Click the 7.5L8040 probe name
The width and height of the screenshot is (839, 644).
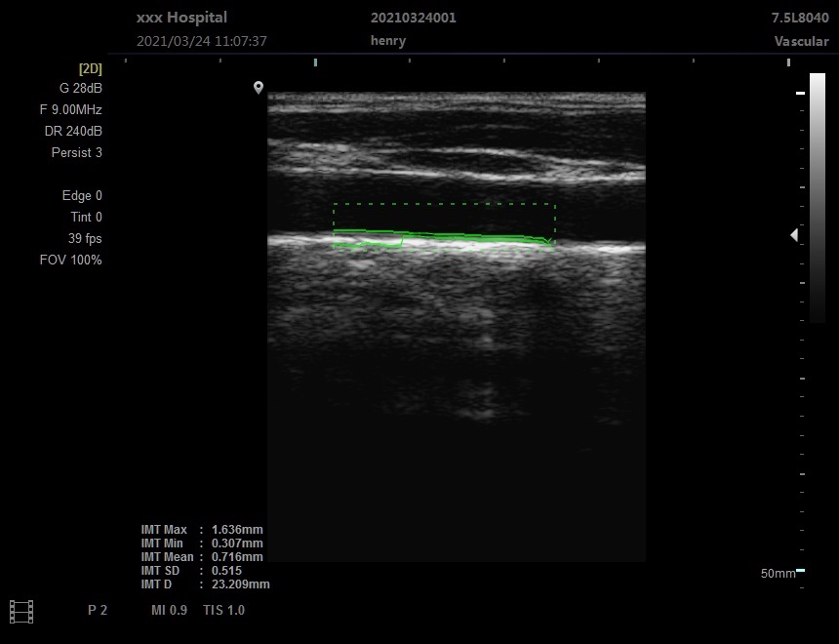pyautogui.click(x=800, y=18)
